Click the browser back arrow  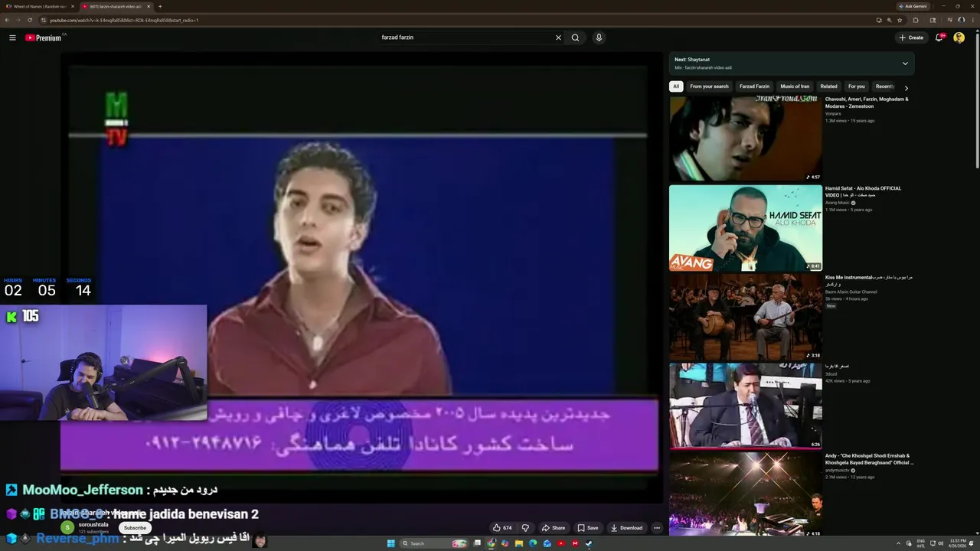tap(7, 20)
